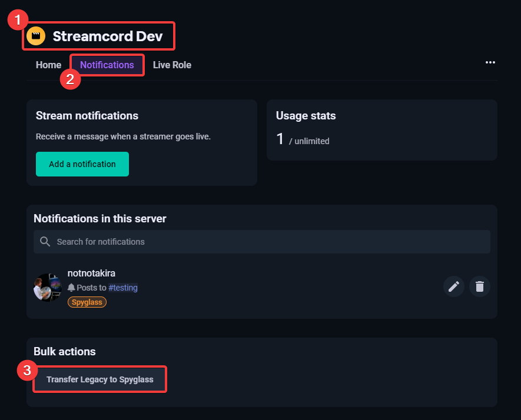Open the #testing channel link
Image resolution: width=521 pixels, height=420 pixels.
[123, 288]
